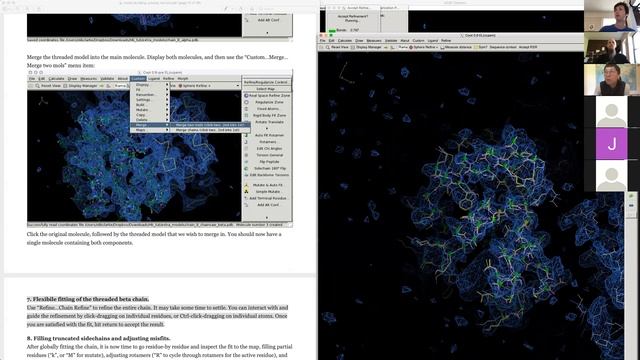Select third participant video tile from top
This screenshot has height=360, width=640.
coord(612,80)
